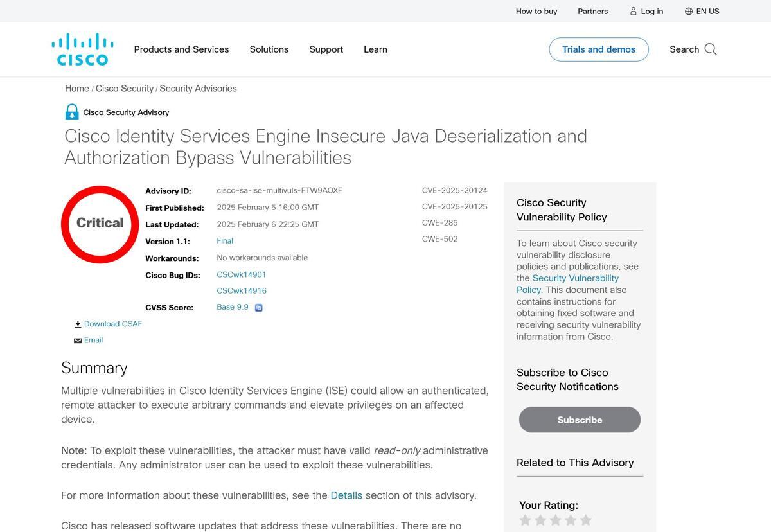Click the Log in person icon
This screenshot has width=771, height=532.
click(634, 11)
